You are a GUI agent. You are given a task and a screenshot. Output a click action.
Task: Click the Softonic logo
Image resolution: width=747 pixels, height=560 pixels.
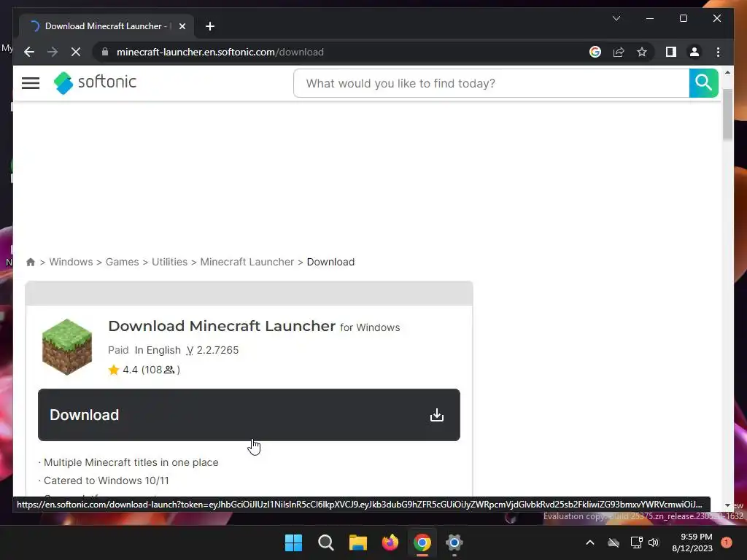(96, 83)
